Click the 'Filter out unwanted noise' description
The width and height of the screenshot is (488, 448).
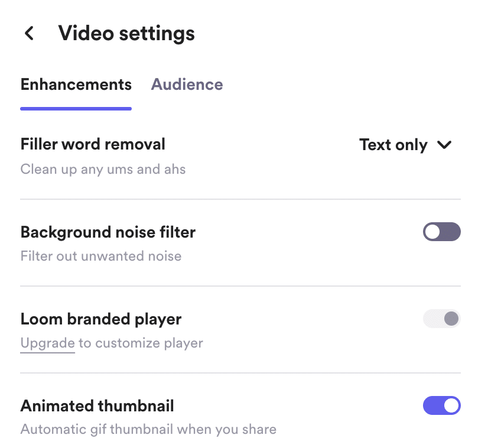tap(101, 256)
